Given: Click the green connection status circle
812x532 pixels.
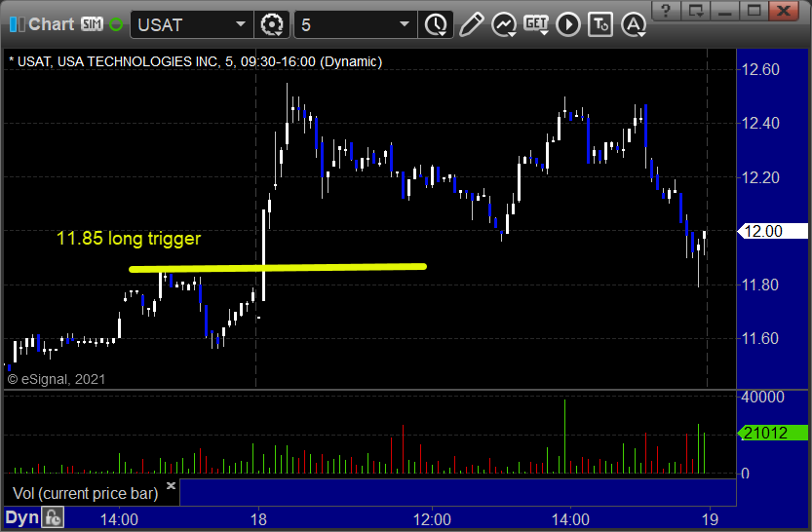Looking at the screenshot, I should coord(116,24).
